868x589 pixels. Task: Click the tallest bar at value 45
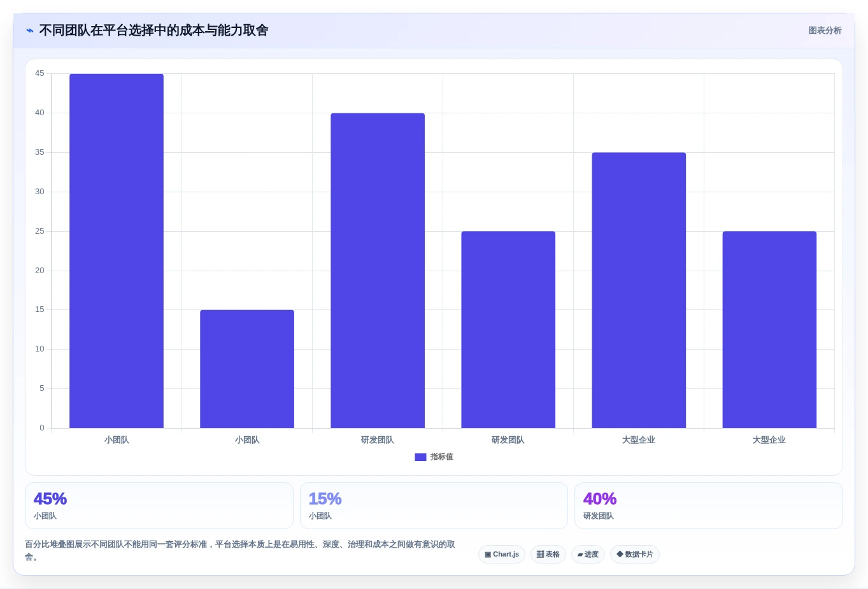[117, 251]
